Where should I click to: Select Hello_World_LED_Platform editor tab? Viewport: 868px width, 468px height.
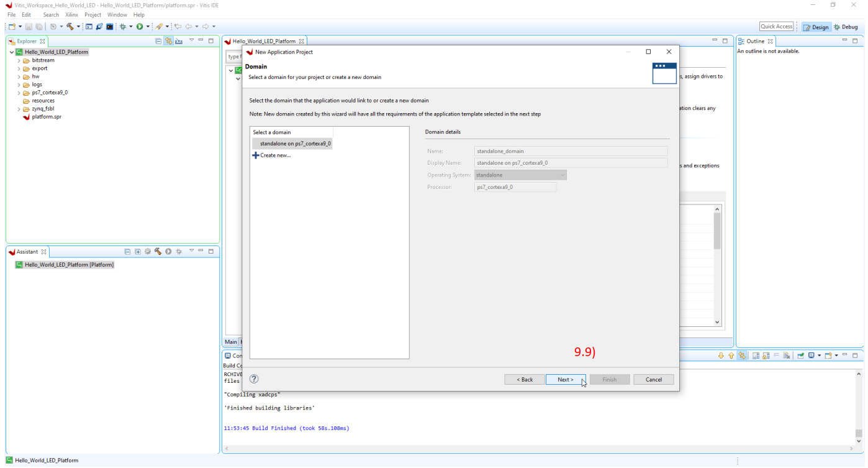pyautogui.click(x=264, y=41)
